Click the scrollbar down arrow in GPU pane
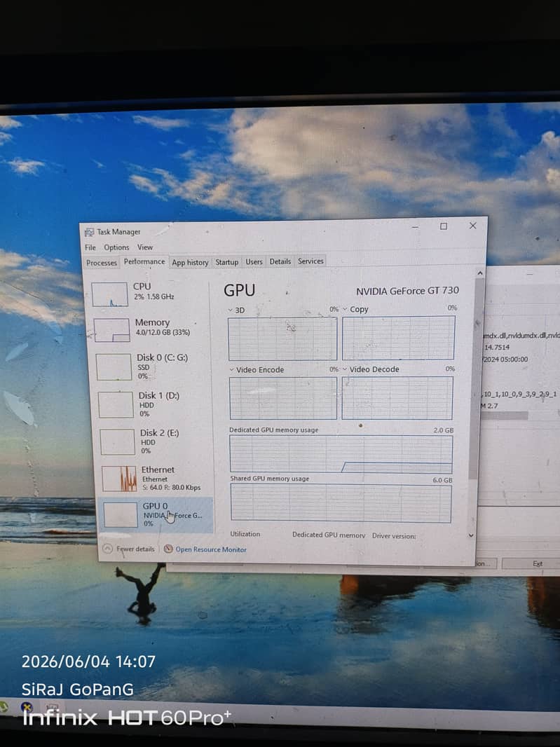560x747 pixels. [471, 535]
